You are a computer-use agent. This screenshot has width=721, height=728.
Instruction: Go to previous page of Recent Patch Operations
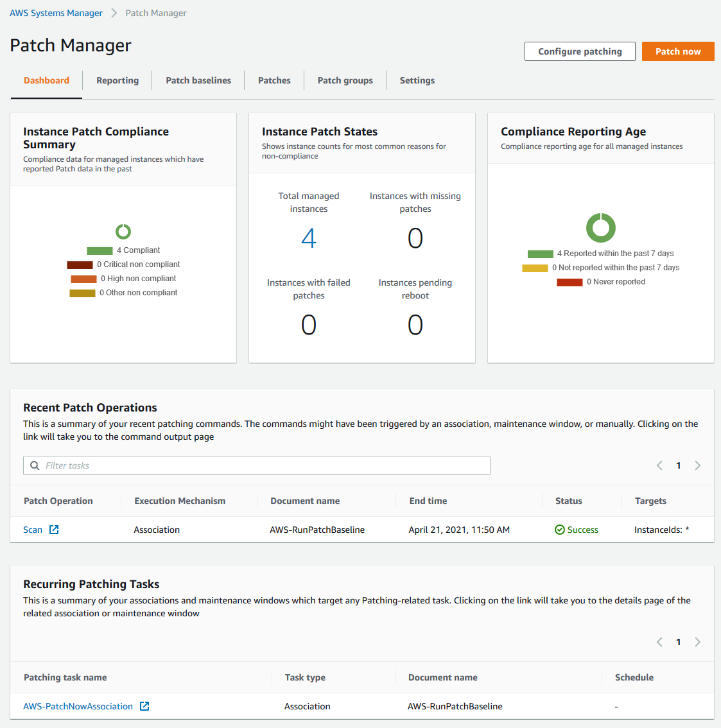[659, 465]
